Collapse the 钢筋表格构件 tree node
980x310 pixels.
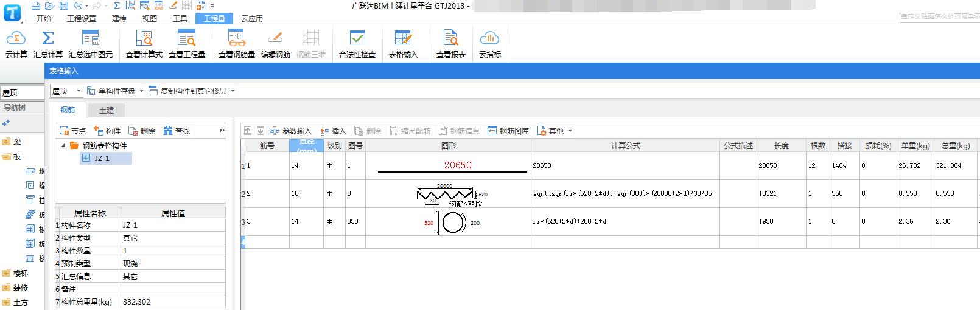[x=63, y=146]
